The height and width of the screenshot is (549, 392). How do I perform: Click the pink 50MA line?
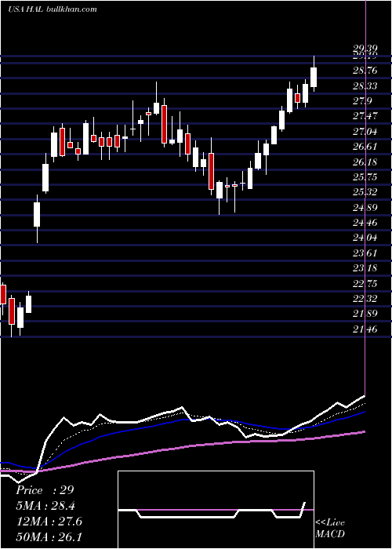point(182,448)
